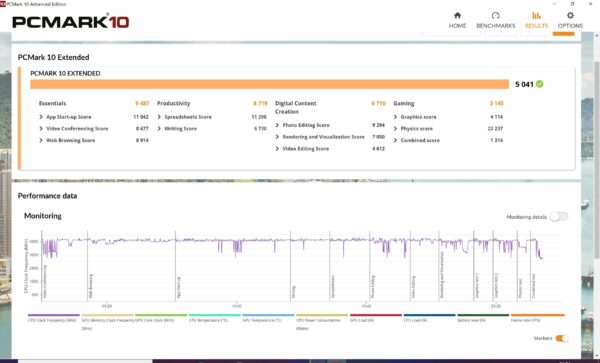Expand the Web Browsing Score row
This screenshot has height=363, width=600.
coord(67,140)
